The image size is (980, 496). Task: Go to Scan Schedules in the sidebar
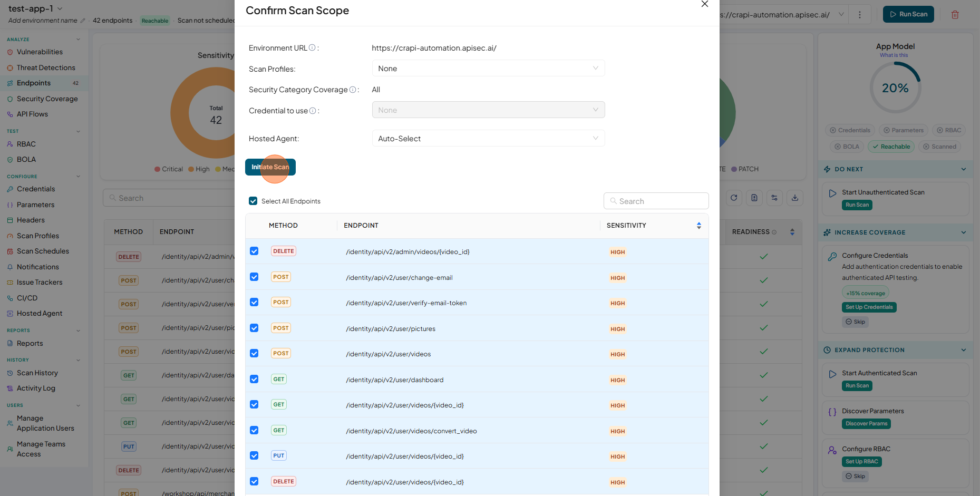43,251
